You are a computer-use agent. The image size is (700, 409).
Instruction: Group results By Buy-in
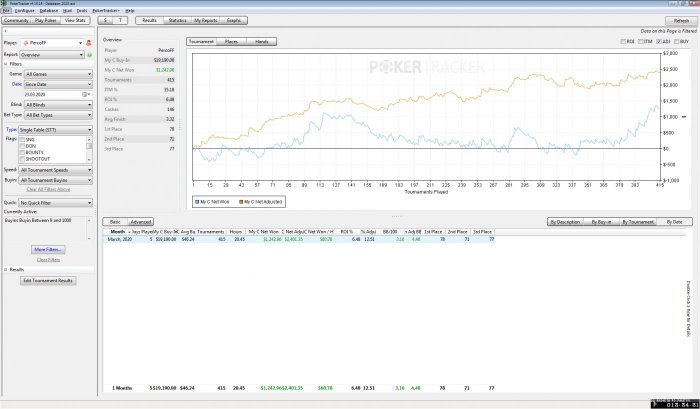601,222
